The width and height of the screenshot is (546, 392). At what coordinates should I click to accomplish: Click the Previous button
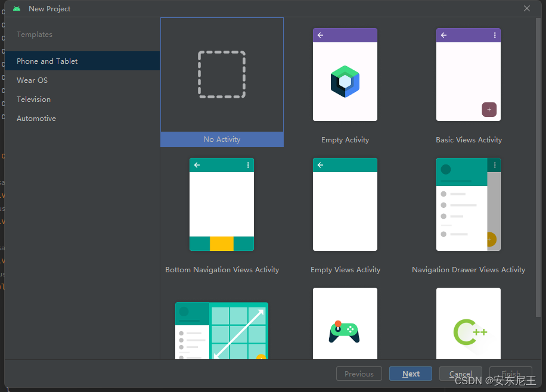point(359,374)
